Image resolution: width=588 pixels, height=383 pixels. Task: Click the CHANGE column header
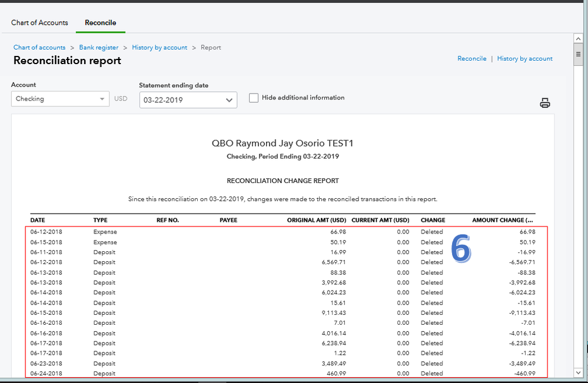[x=433, y=220]
